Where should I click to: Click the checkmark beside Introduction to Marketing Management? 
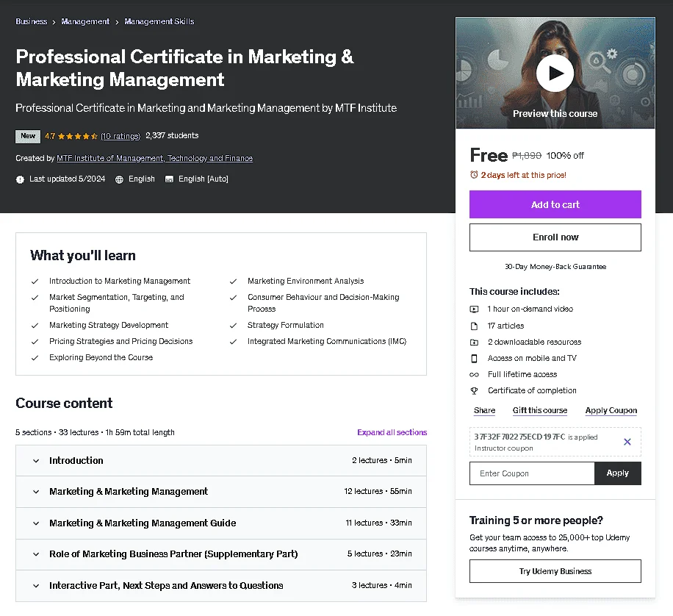click(x=35, y=282)
